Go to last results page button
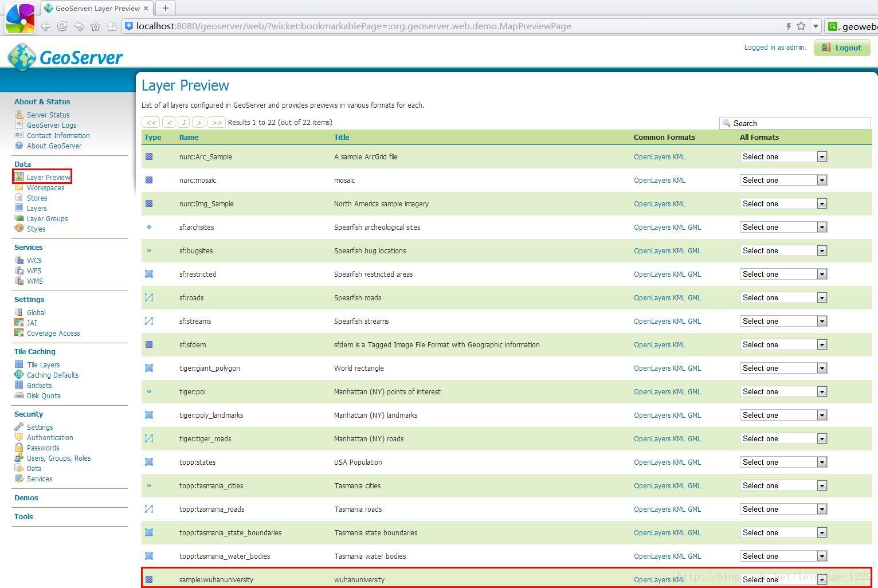Viewport: 878px width, 588px height. pyautogui.click(x=216, y=122)
